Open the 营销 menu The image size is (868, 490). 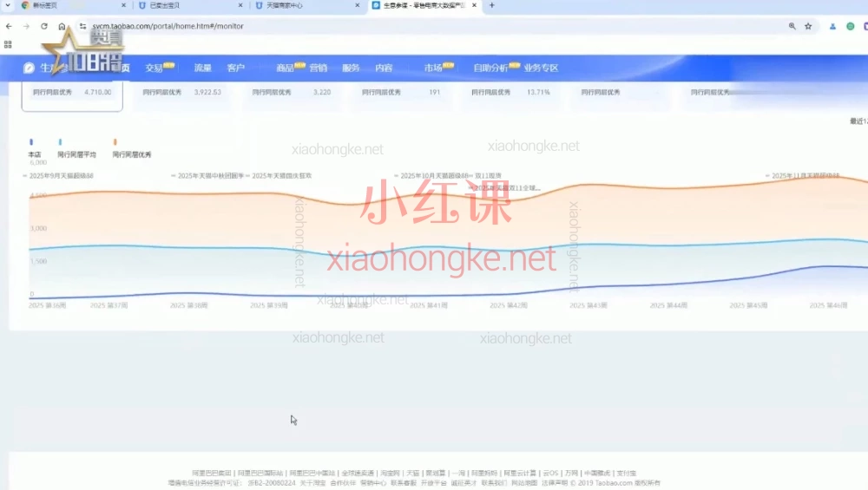[x=319, y=68]
